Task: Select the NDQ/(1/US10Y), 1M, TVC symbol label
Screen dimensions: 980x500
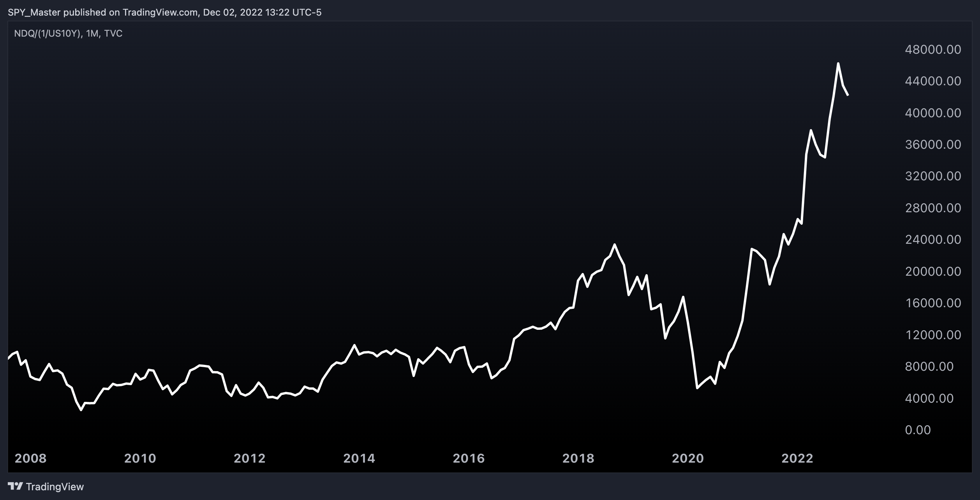Action: point(68,33)
